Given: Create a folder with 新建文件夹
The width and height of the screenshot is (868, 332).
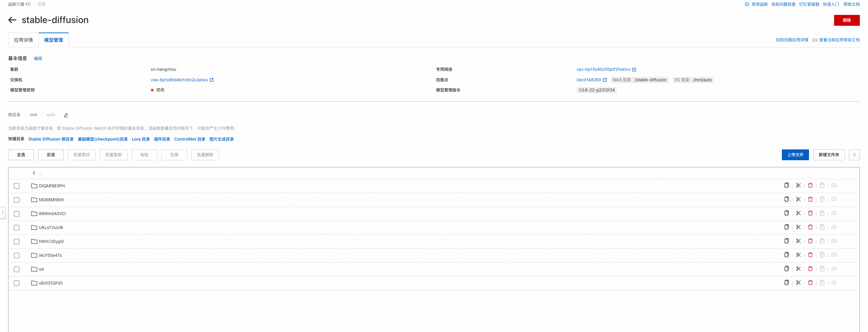Looking at the screenshot, I should pos(829,155).
